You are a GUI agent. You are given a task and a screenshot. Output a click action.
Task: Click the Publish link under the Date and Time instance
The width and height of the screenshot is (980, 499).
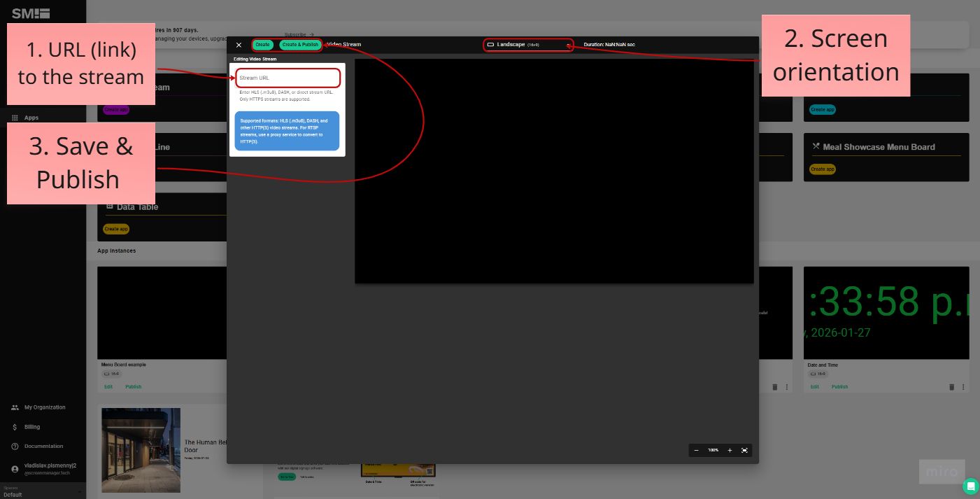[839, 386]
